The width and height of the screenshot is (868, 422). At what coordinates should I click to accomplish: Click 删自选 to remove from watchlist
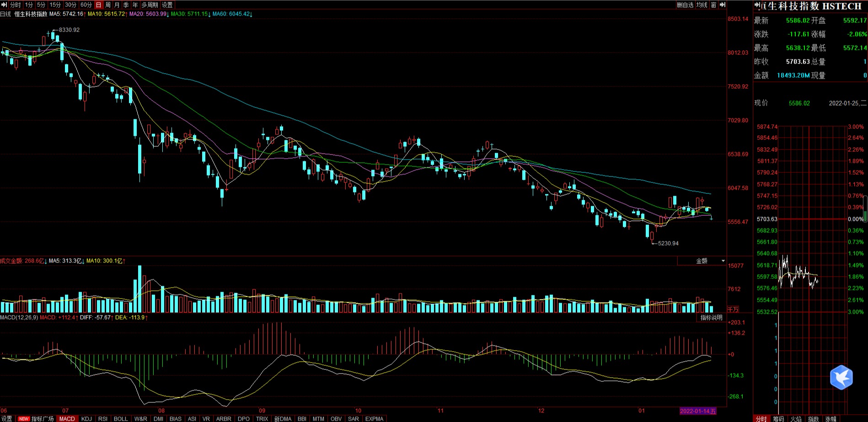(685, 5)
